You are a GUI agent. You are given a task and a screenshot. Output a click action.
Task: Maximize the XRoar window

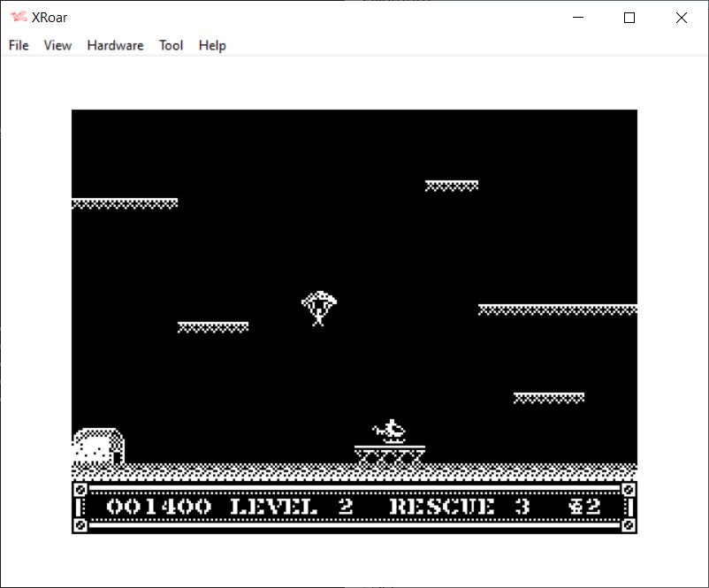pyautogui.click(x=629, y=18)
